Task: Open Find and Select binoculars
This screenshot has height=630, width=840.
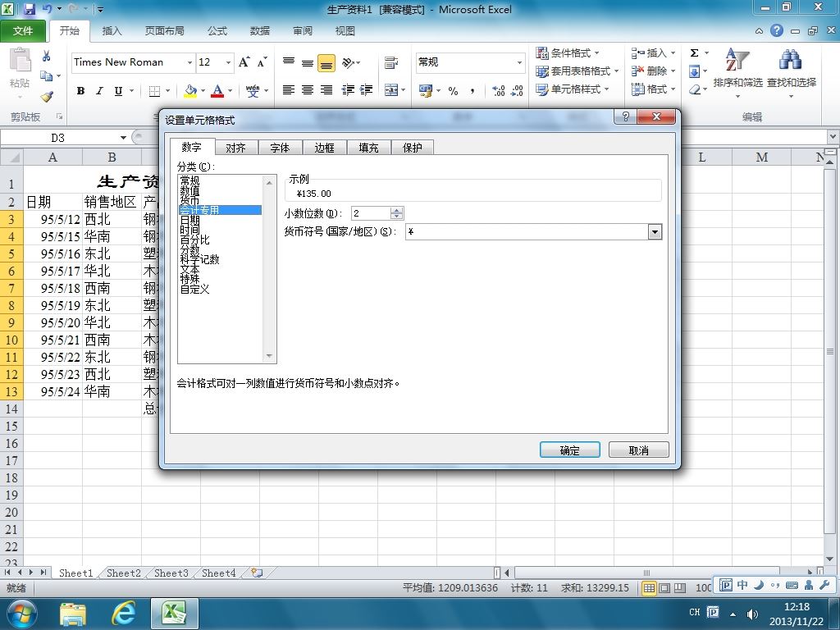Action: pos(792,72)
